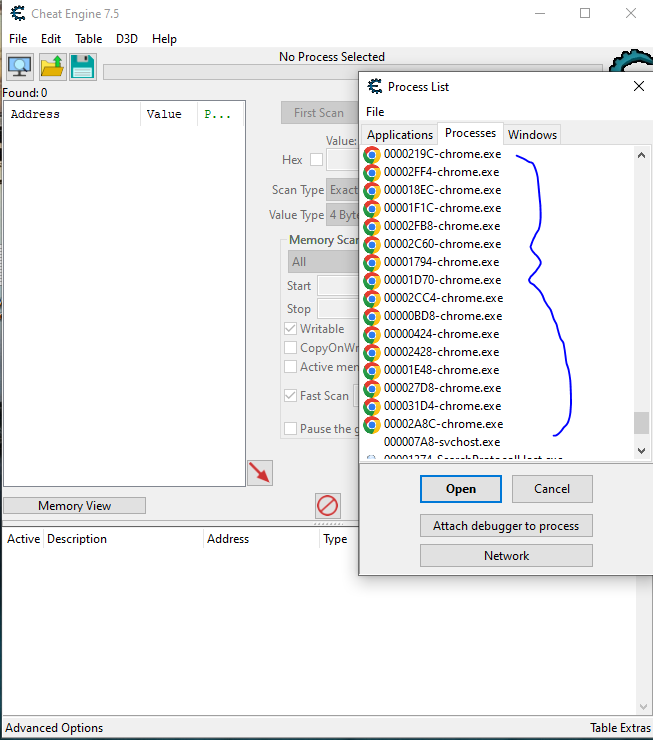The image size is (653, 740).
Task: Select the chrome icon for 00002FB8-chrome.exe
Action: (372, 226)
